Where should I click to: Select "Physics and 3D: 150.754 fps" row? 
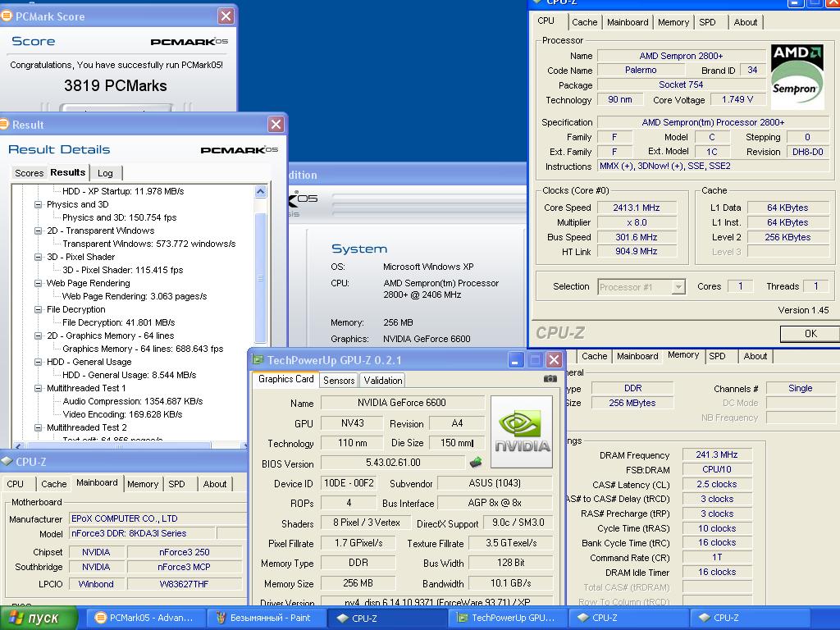pyautogui.click(x=120, y=217)
